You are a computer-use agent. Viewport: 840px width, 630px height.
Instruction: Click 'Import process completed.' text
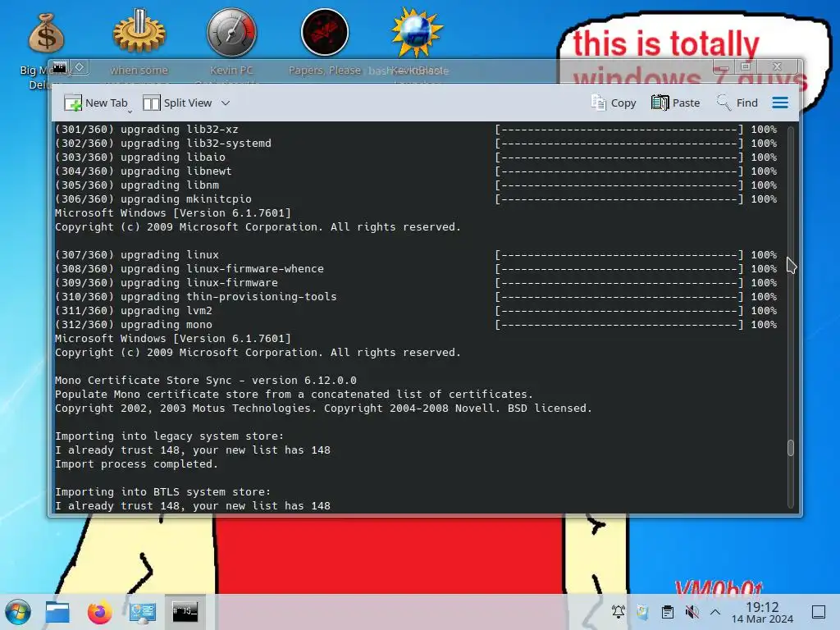point(137,464)
